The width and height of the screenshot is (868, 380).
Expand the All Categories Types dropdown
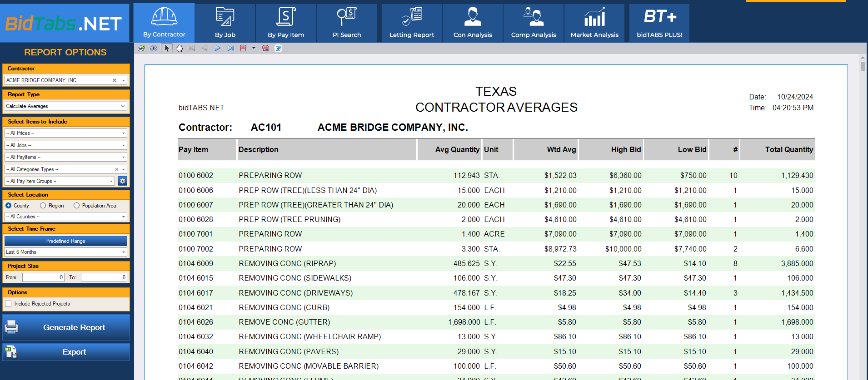click(x=123, y=169)
